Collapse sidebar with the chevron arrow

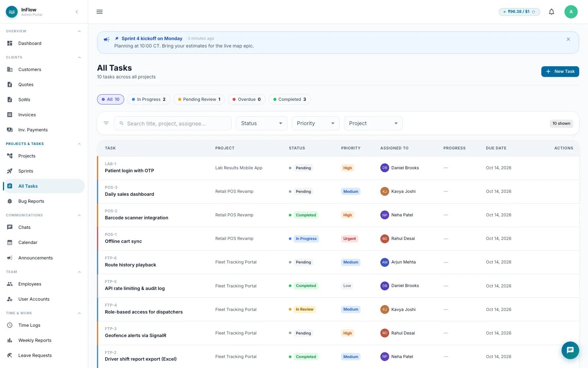[77, 12]
